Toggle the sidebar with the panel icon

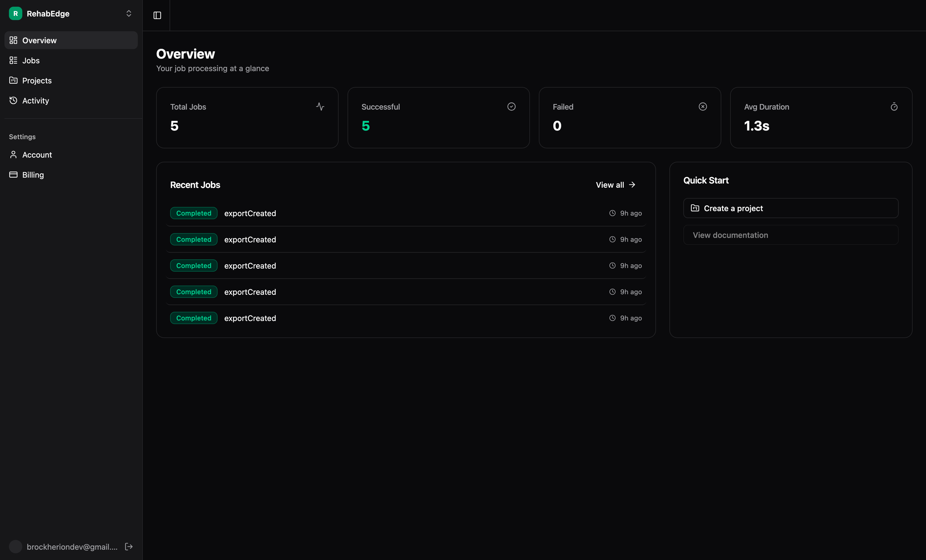coord(157,15)
